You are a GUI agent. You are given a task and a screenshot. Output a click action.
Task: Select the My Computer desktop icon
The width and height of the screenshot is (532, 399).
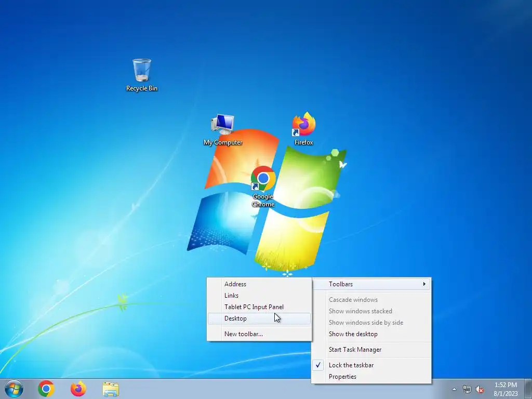pos(222,130)
